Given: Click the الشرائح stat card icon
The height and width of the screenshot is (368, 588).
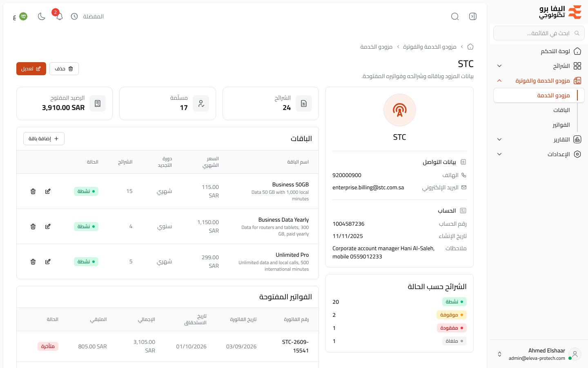Looking at the screenshot, I should click(x=303, y=103).
